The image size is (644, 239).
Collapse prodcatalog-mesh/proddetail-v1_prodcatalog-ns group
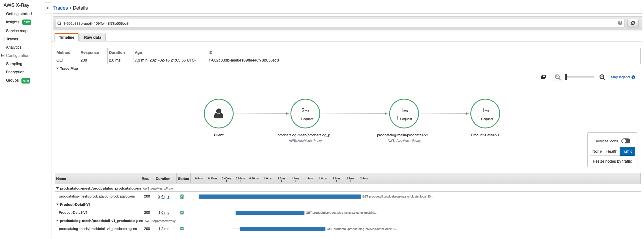[x=57, y=221]
